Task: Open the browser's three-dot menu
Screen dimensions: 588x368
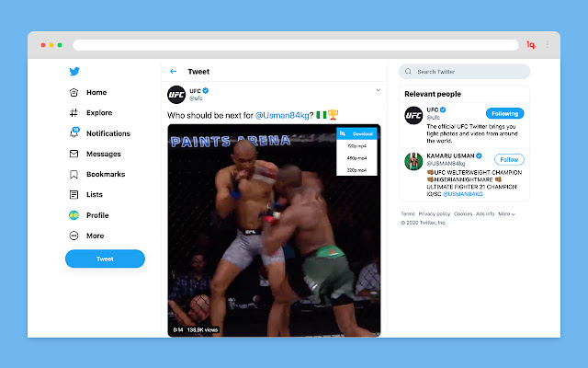Action: [548, 45]
